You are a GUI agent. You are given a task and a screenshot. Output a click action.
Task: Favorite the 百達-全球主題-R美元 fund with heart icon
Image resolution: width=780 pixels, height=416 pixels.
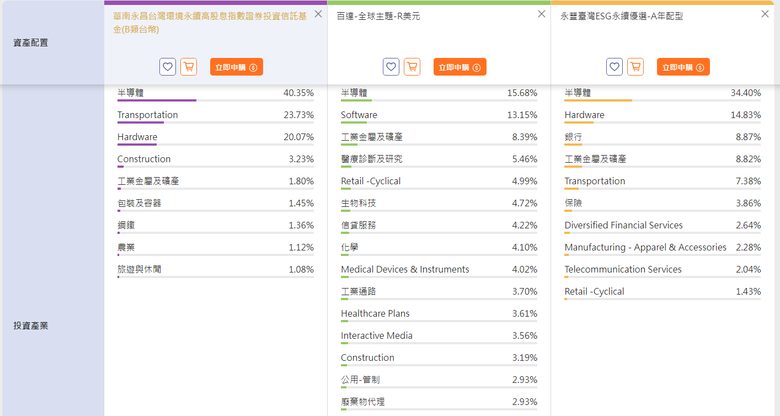pos(391,67)
